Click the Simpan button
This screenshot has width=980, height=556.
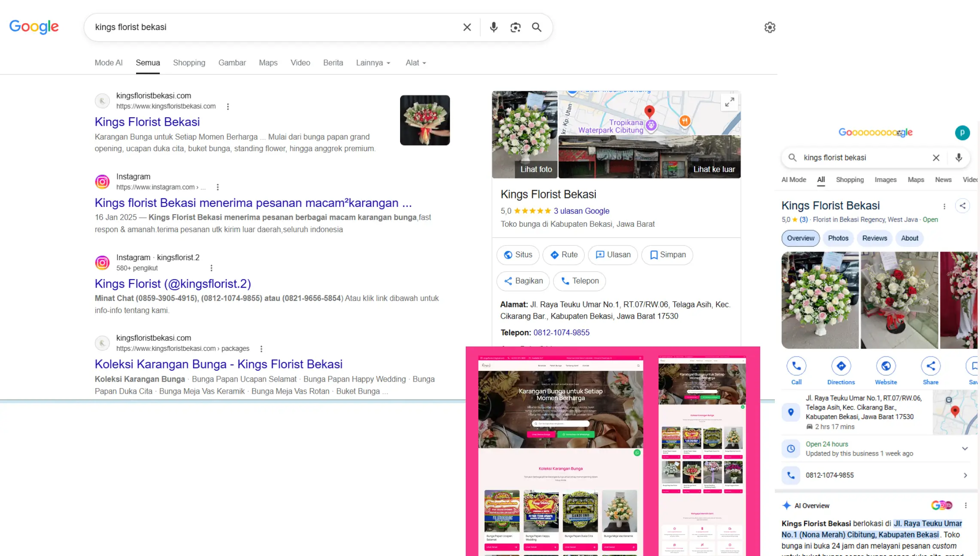click(667, 255)
